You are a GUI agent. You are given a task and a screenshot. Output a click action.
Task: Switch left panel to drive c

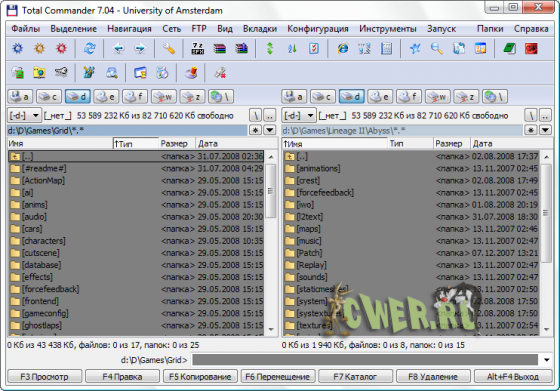49,96
